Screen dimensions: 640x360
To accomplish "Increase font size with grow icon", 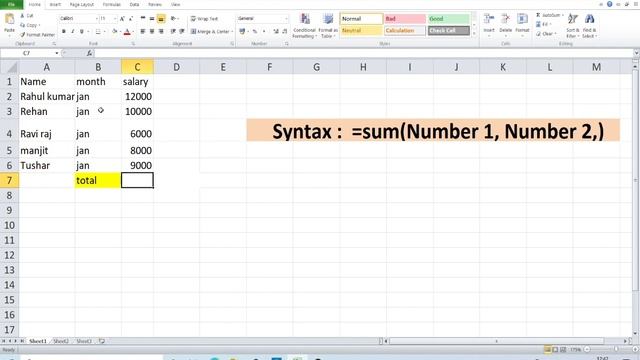I will 122,19.
